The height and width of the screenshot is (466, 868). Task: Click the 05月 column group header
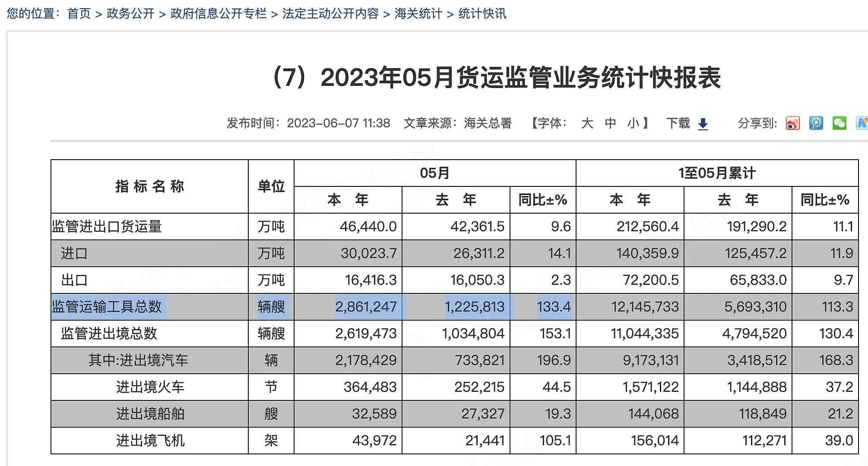[435, 173]
